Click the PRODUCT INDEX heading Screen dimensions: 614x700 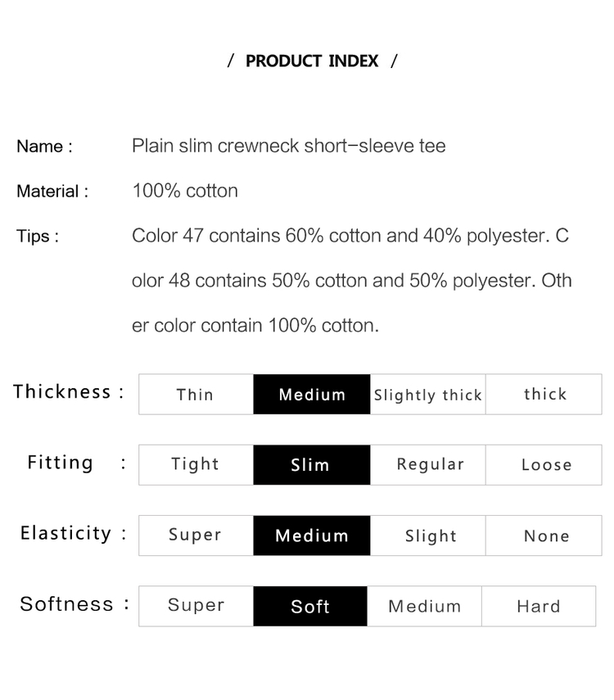pyautogui.click(x=312, y=61)
